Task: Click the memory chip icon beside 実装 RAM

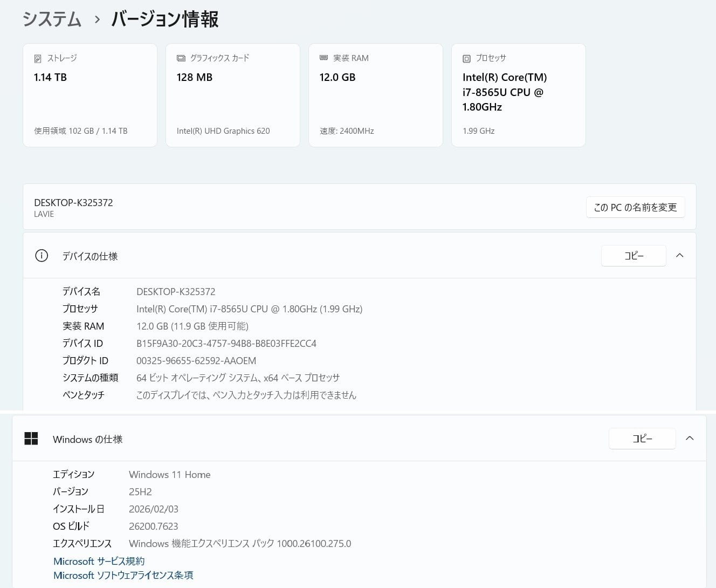Action: pyautogui.click(x=324, y=58)
